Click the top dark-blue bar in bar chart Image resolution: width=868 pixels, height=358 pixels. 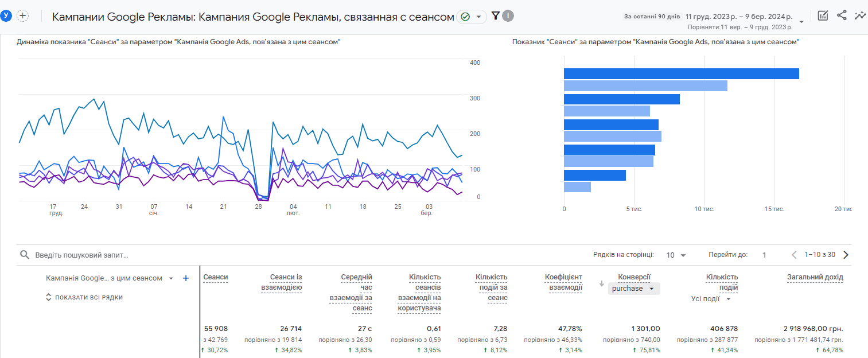[682, 73]
